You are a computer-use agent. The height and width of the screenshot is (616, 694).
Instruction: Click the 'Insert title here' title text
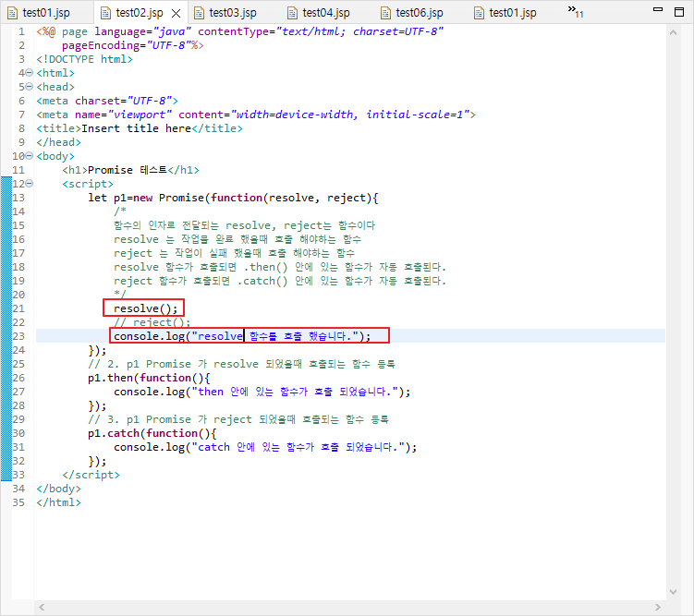coord(137,128)
